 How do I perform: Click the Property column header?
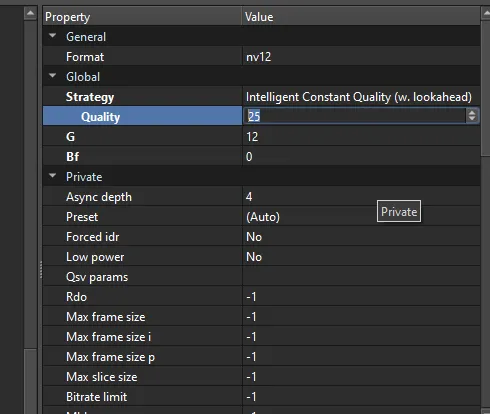[142, 17]
